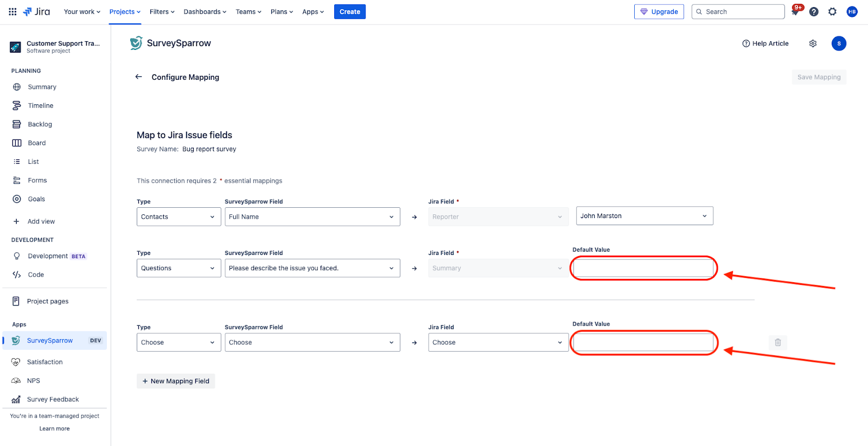Click the Default Value field for Summary
The width and height of the screenshot is (868, 446).
[643, 268]
